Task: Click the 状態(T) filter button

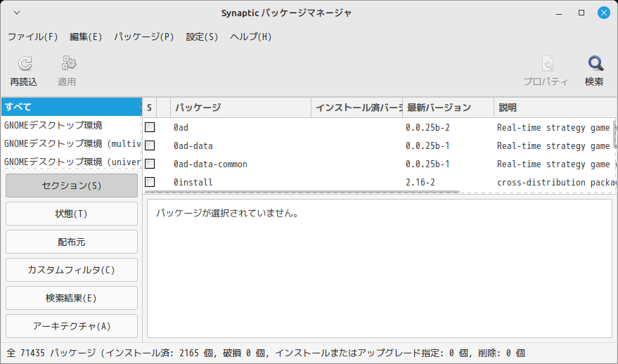Action: (x=72, y=214)
